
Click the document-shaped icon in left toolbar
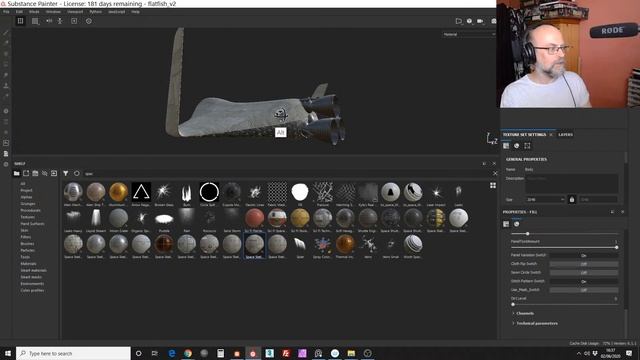pos(6,153)
